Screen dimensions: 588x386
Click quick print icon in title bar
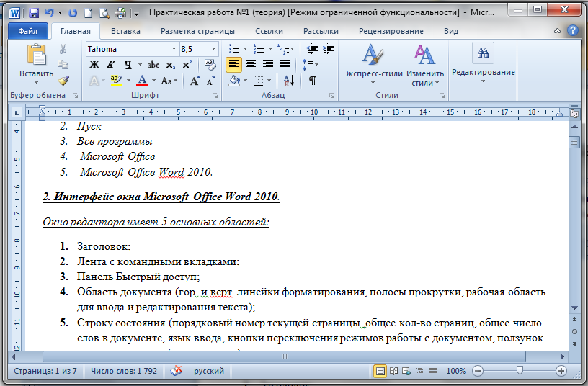click(120, 13)
